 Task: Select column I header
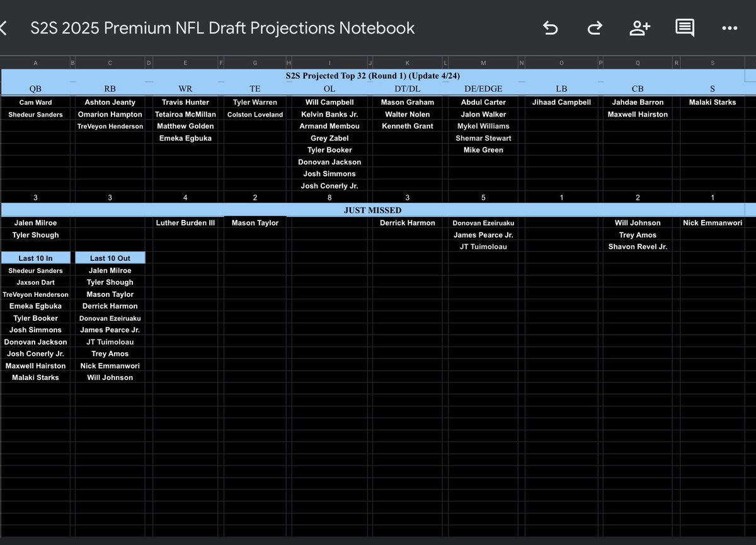(329, 62)
